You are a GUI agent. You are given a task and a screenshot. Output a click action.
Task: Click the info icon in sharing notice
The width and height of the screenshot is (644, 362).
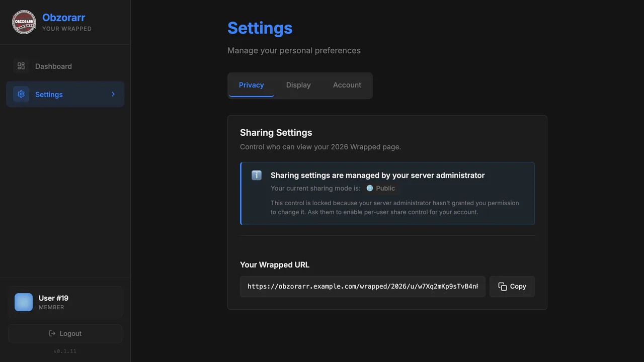[257, 175]
